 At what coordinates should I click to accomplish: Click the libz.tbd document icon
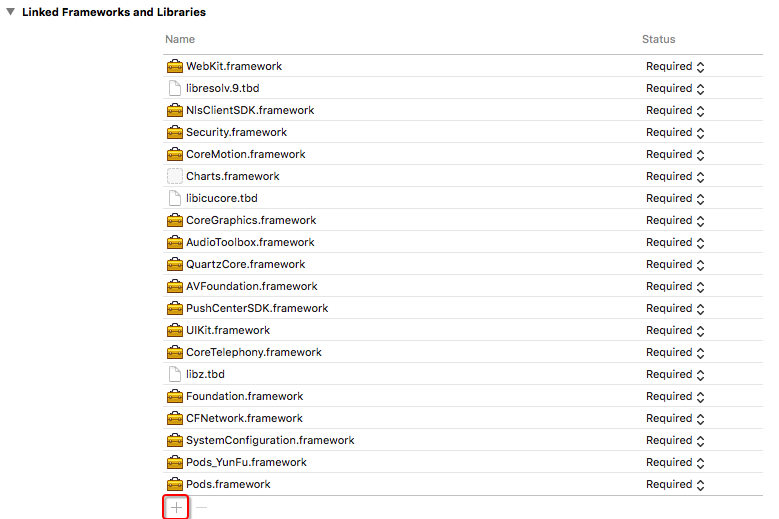coord(175,374)
